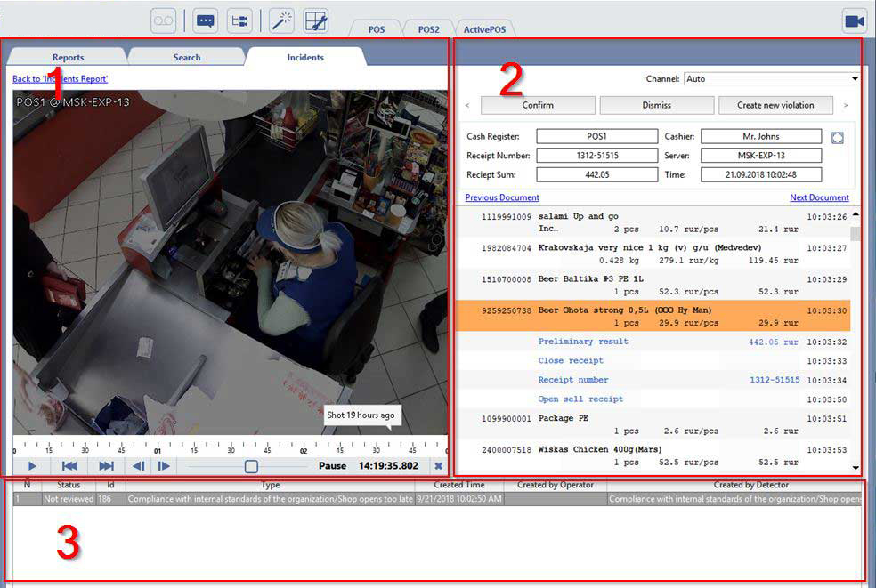Click the video camera icon at top right

[x=855, y=20]
